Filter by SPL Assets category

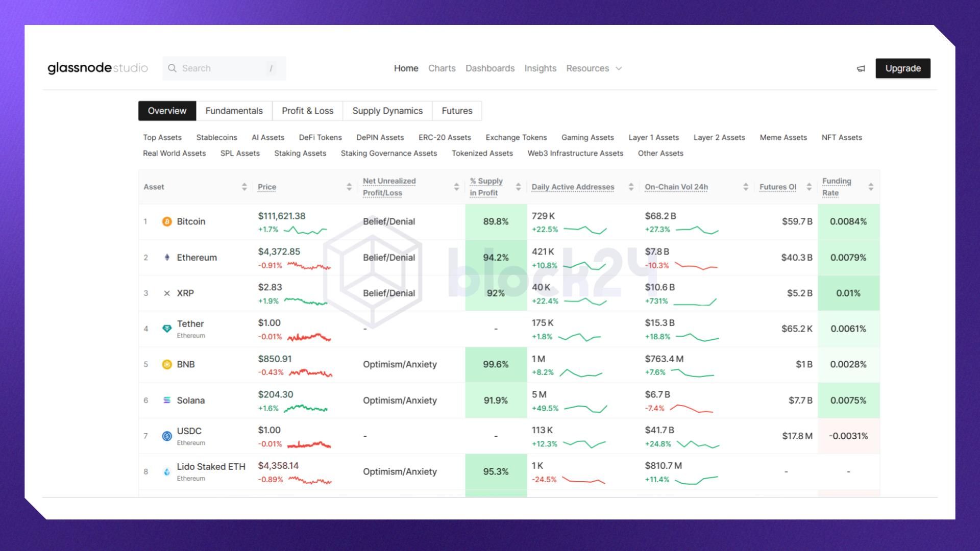tap(240, 153)
